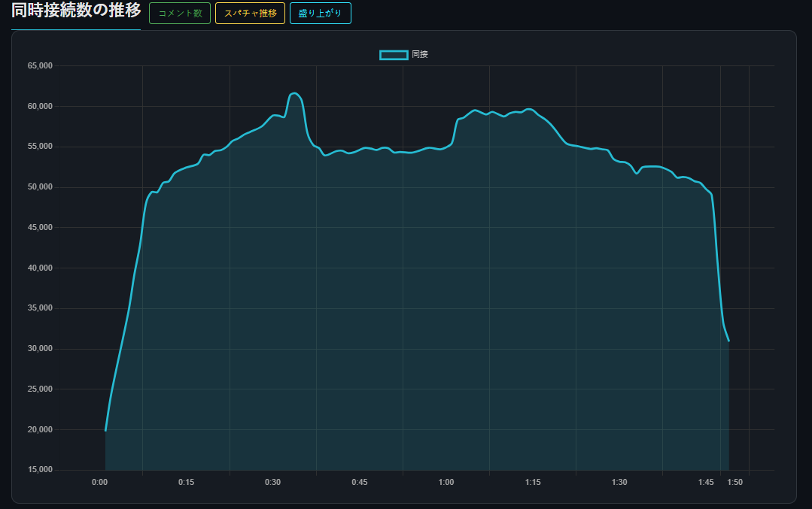Click the 55,000 y-axis label
Screen dimensions: 812x509
coord(40,147)
